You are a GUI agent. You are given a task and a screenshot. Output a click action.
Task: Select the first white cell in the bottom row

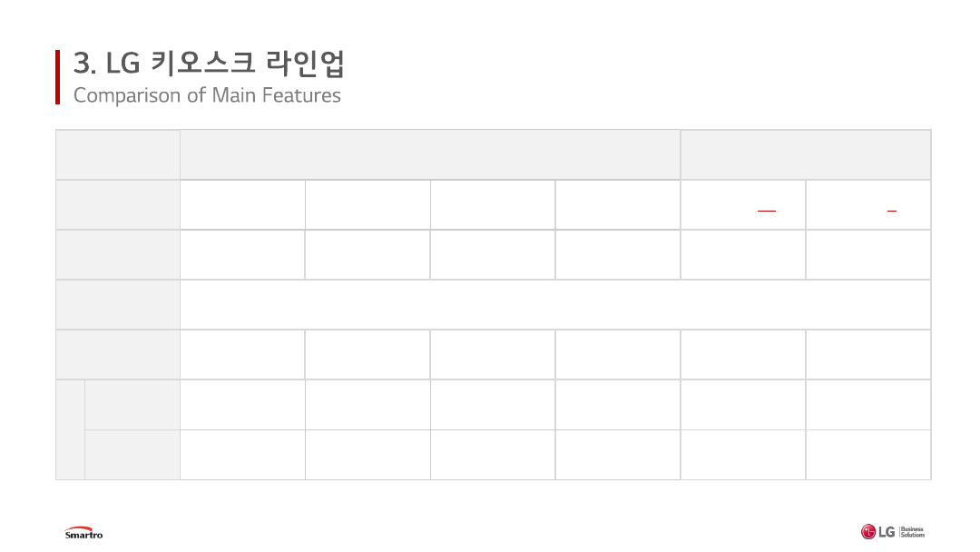tap(242, 455)
